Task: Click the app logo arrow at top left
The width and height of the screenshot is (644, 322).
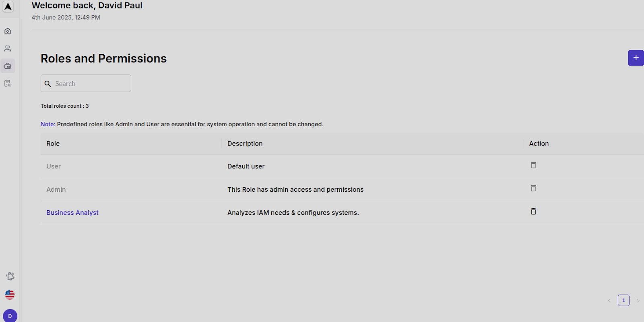Action: click(8, 6)
